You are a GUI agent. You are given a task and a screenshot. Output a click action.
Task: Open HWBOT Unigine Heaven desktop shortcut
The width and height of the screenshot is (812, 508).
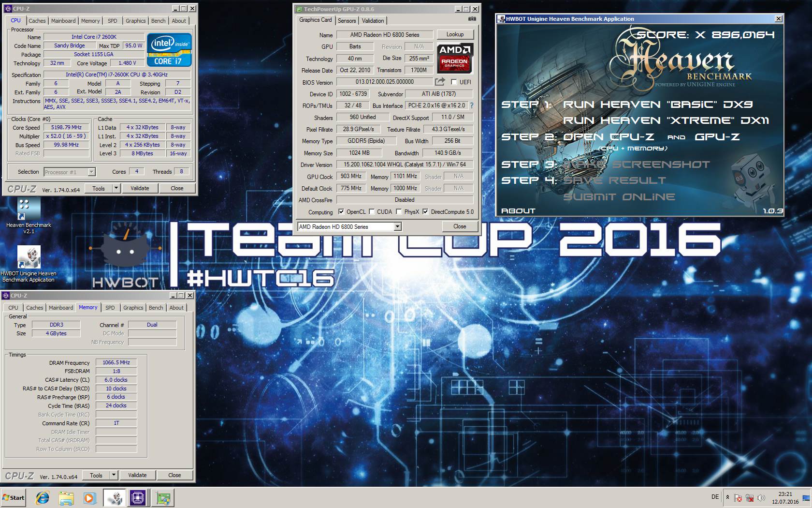pos(28,264)
